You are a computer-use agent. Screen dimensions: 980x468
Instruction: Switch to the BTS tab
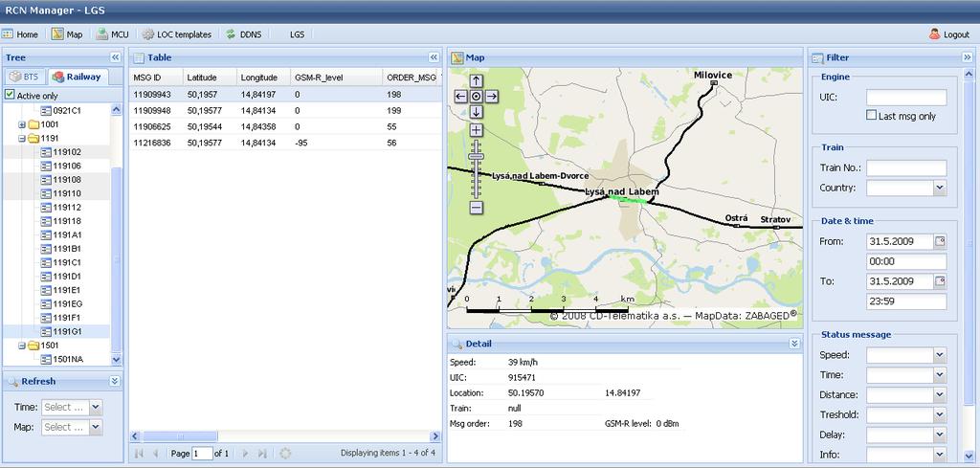(x=24, y=77)
